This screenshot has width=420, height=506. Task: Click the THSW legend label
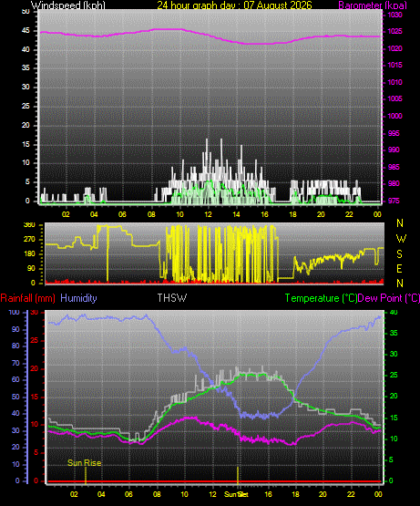(172, 297)
